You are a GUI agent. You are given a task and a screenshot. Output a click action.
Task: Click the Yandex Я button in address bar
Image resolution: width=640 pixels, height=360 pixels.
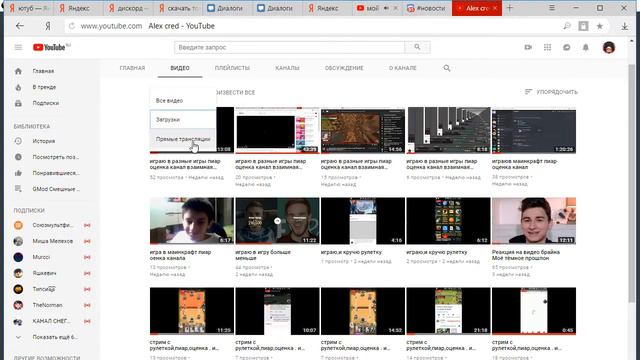(x=48, y=26)
